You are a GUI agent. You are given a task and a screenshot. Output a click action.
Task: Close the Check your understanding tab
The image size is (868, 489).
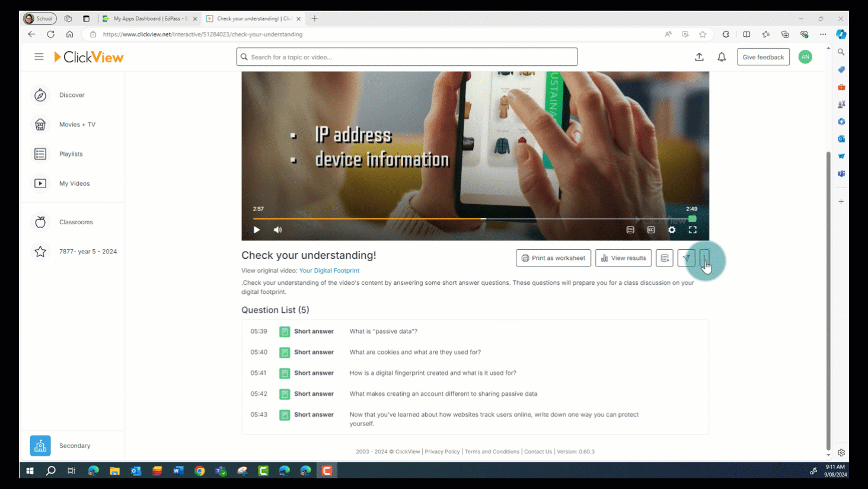pyautogui.click(x=298, y=19)
